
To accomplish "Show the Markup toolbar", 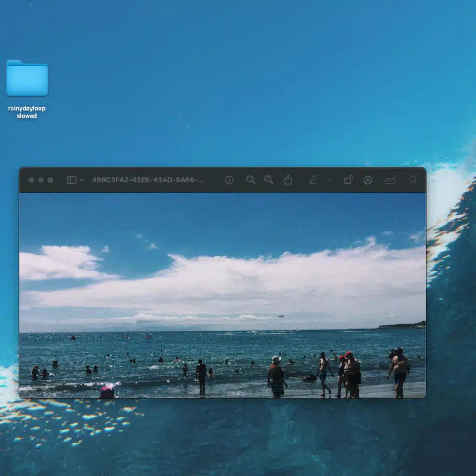I will pyautogui.click(x=368, y=180).
